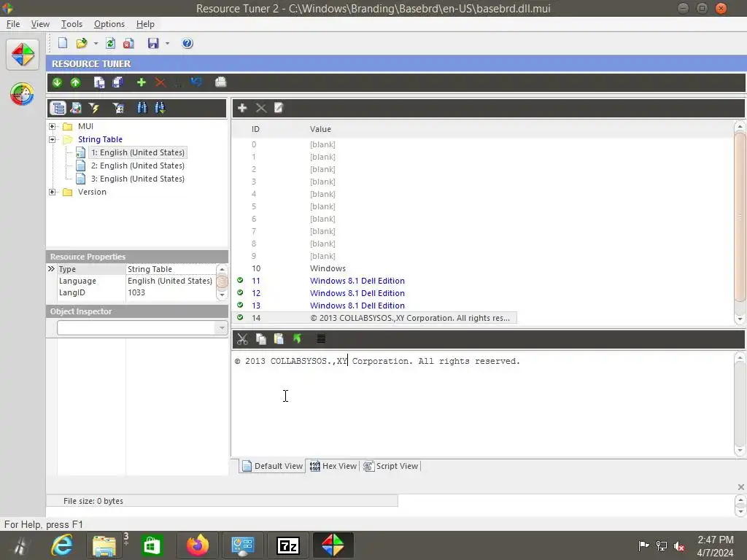
Task: Expand the Version folder in the tree
Action: coord(53,192)
